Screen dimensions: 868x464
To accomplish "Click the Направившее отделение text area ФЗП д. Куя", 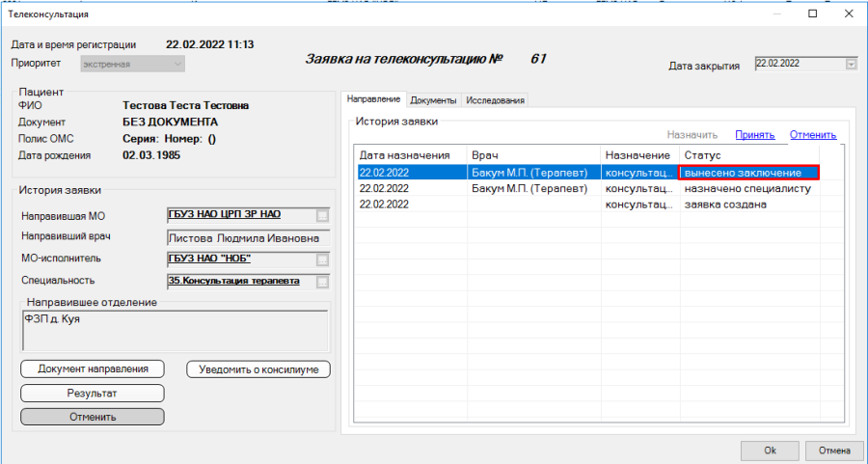I will coord(175,331).
